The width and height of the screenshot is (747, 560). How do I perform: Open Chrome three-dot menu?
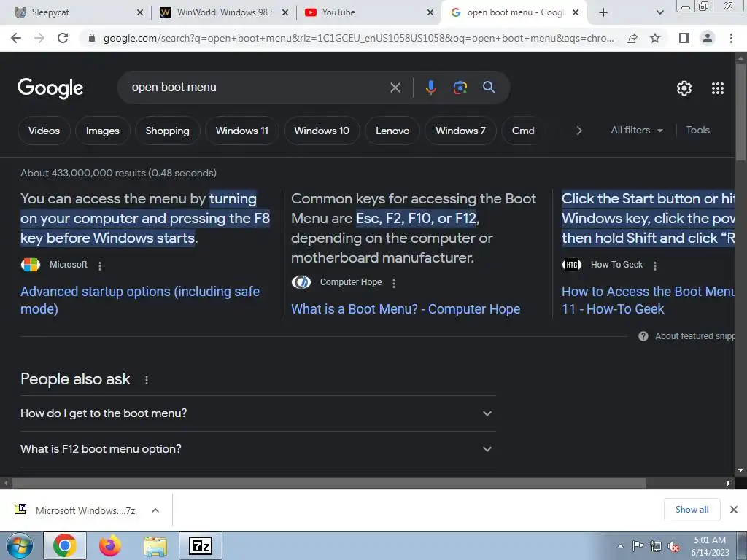(731, 38)
